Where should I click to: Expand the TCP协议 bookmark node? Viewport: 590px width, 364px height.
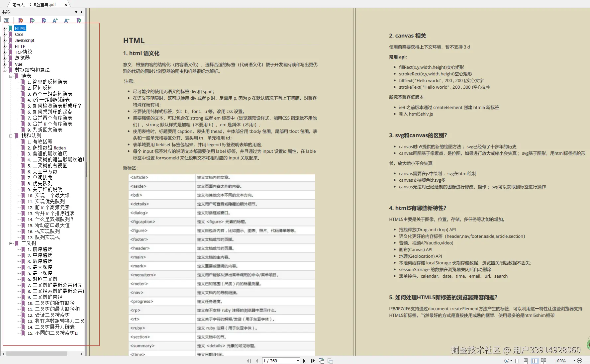tap(5, 52)
